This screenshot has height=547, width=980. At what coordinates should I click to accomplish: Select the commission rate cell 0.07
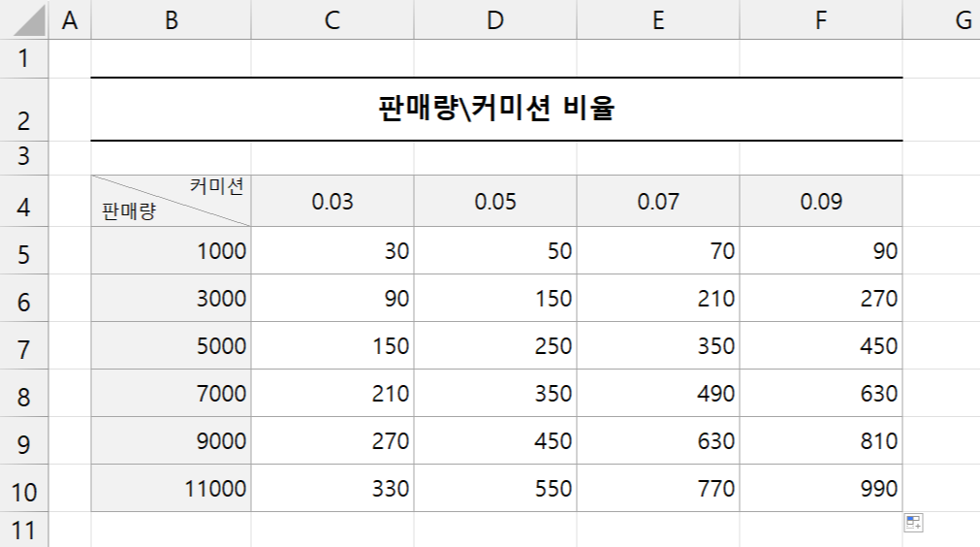[x=658, y=202]
